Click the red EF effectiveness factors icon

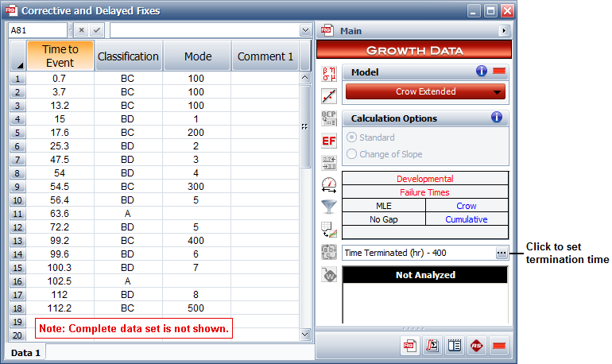(329, 141)
